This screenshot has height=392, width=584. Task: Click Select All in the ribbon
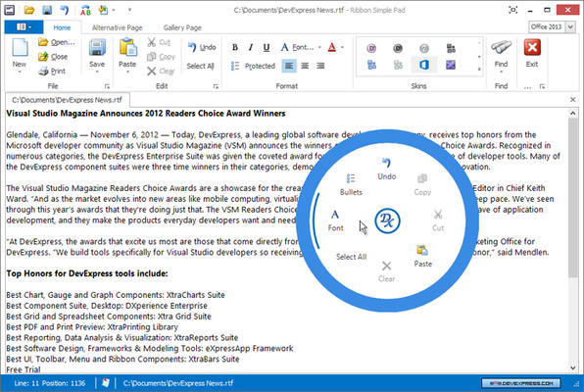click(x=200, y=66)
